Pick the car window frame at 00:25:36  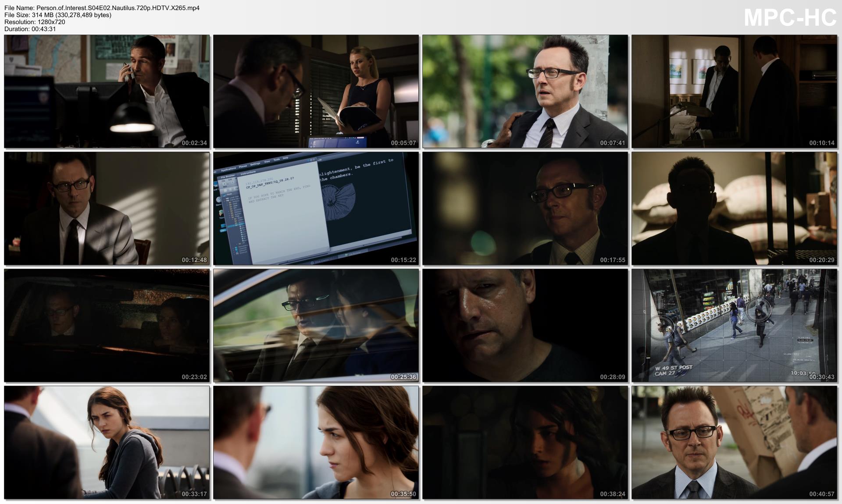click(x=316, y=325)
